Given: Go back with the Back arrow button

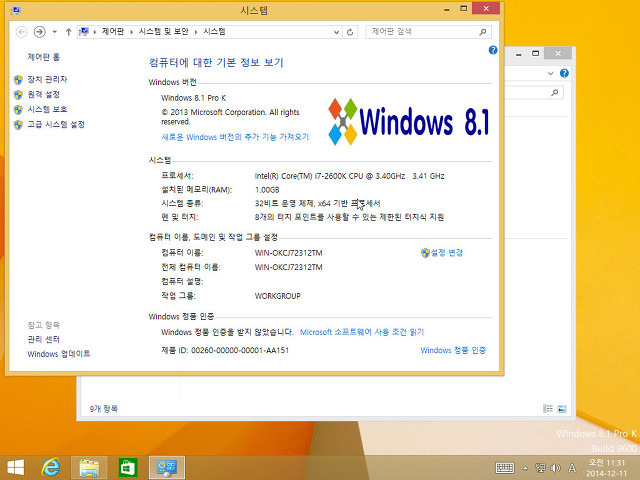Looking at the screenshot, I should pos(22,32).
